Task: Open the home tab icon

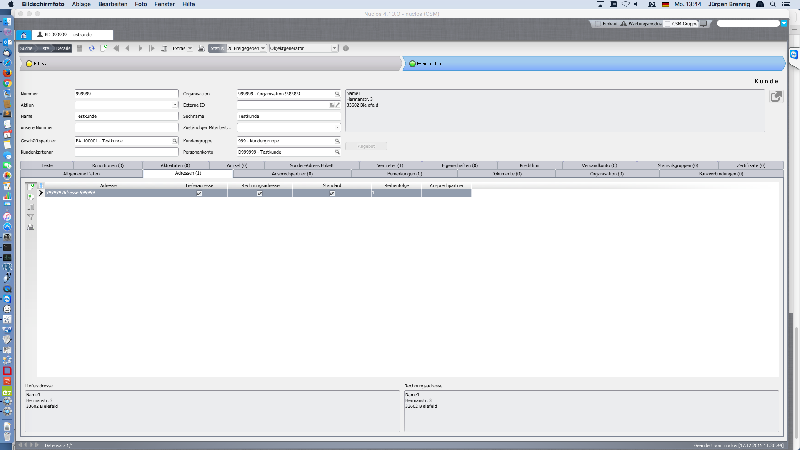Action: pos(23,35)
